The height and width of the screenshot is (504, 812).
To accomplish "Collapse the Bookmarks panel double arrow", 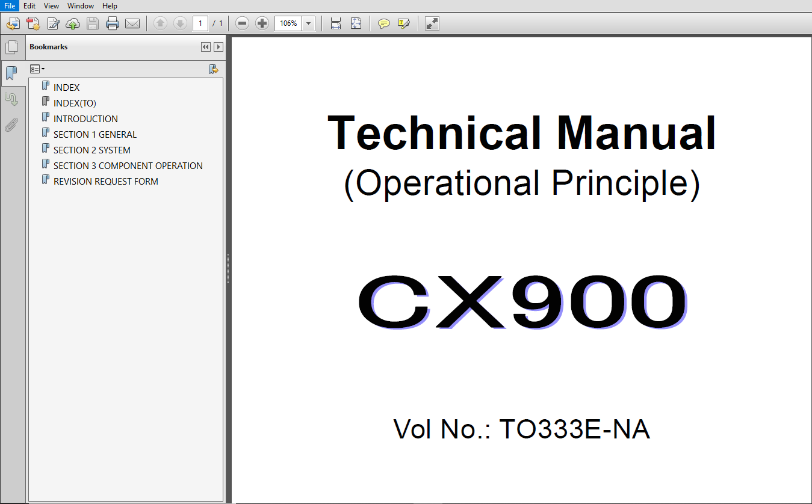I will pos(206,47).
